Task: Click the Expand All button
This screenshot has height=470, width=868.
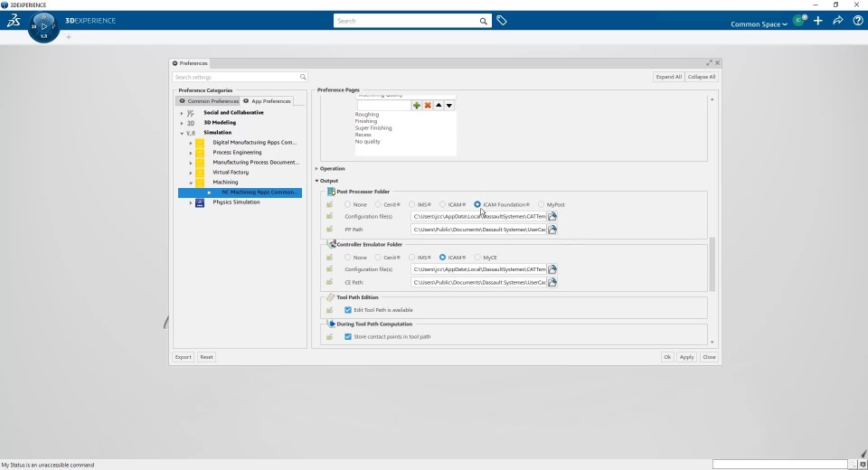Action: point(669,77)
